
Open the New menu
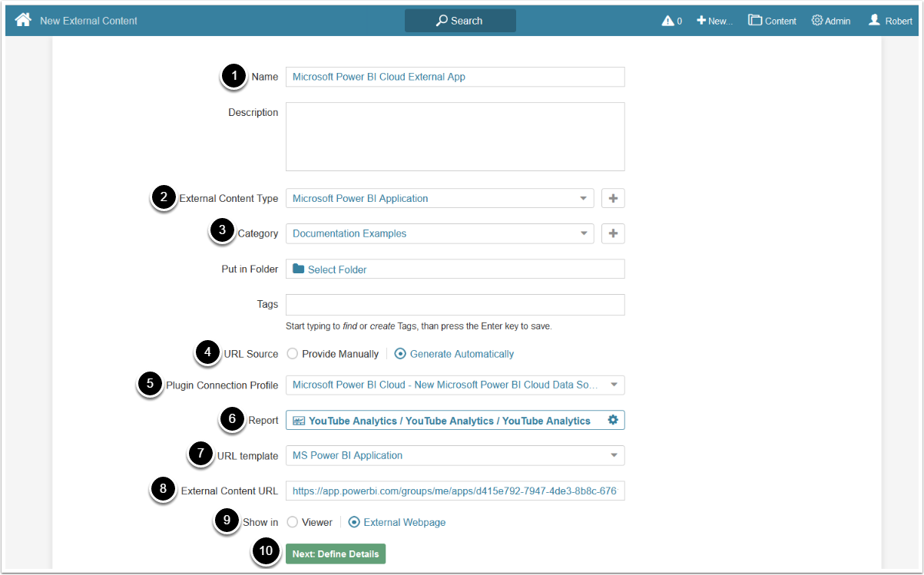coord(714,21)
